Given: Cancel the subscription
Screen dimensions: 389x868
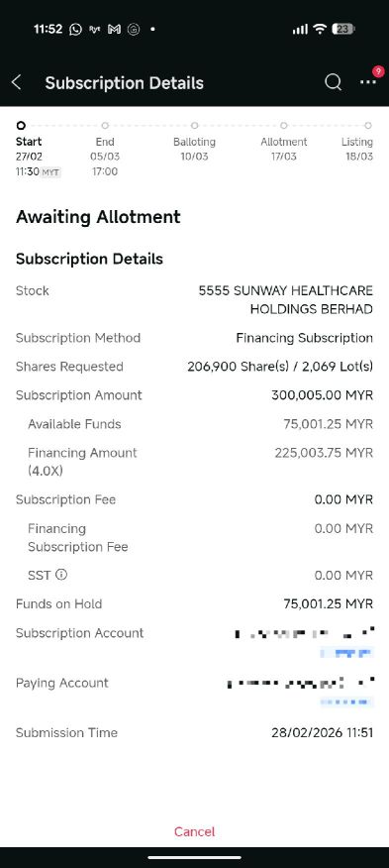Looking at the screenshot, I should [x=194, y=831].
